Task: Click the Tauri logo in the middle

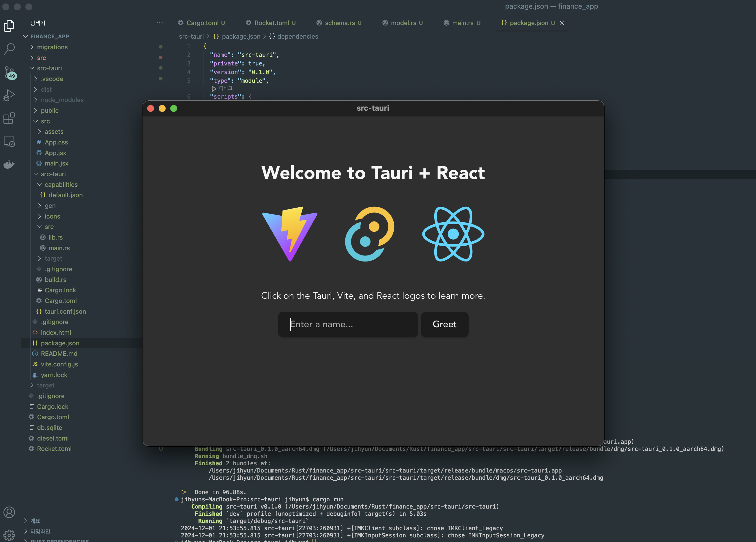Action: click(x=370, y=234)
